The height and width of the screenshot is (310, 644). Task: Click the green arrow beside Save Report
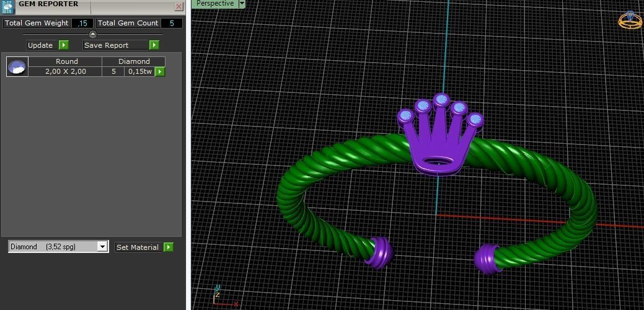(154, 45)
